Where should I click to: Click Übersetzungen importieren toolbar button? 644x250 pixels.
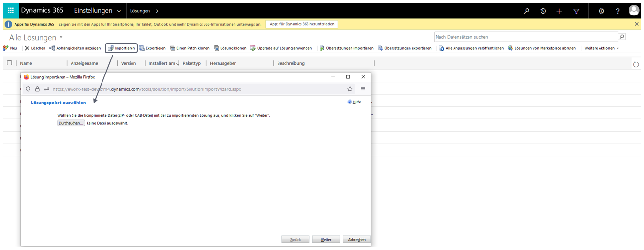(346, 48)
